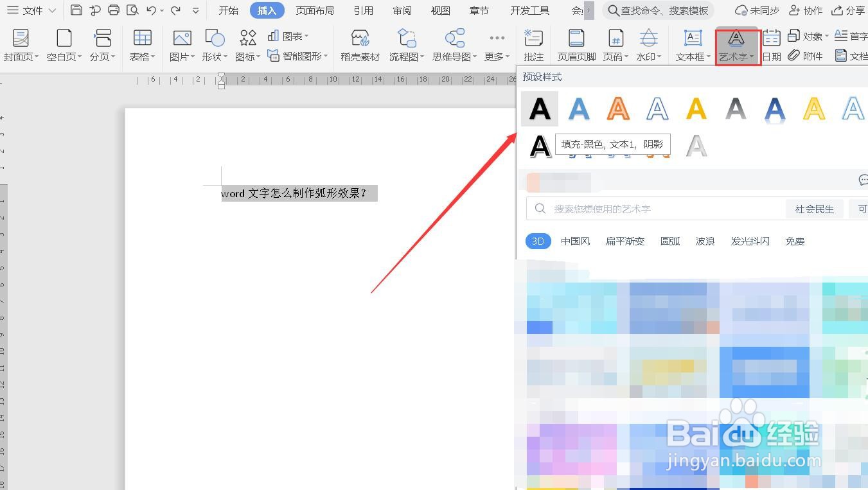The height and width of the screenshot is (490, 868).
Task: Select the 形状 shapes tool
Action: (x=212, y=45)
